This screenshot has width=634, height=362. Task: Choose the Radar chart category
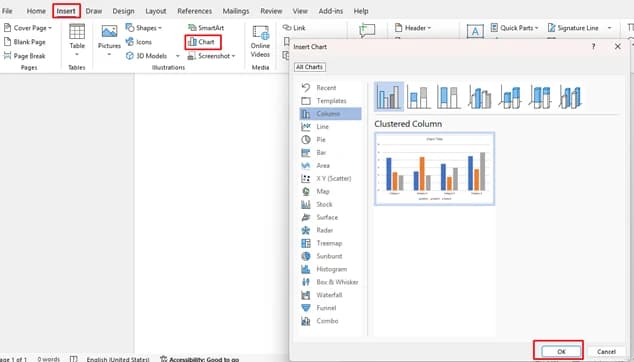point(330,230)
